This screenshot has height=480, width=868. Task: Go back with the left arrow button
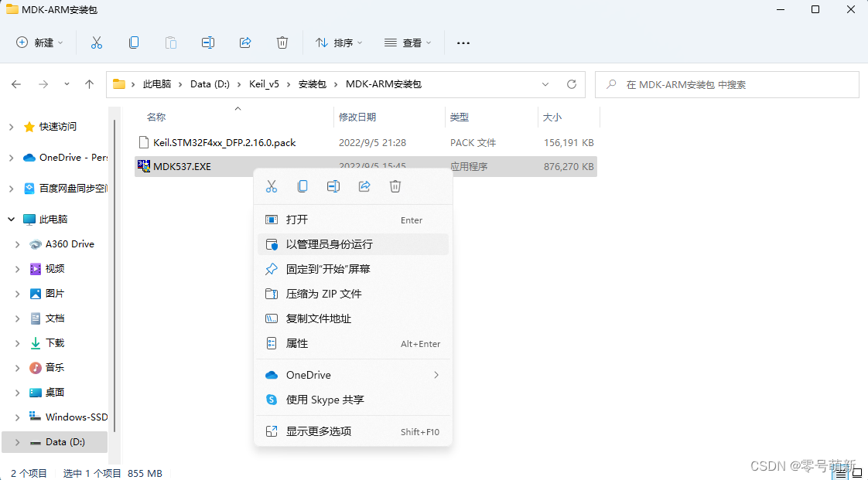pos(16,84)
